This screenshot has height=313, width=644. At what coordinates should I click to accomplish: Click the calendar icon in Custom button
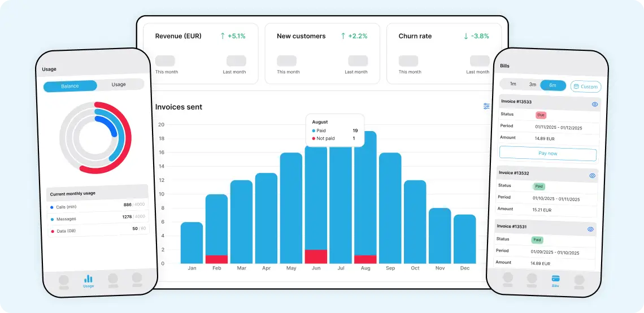[576, 86]
